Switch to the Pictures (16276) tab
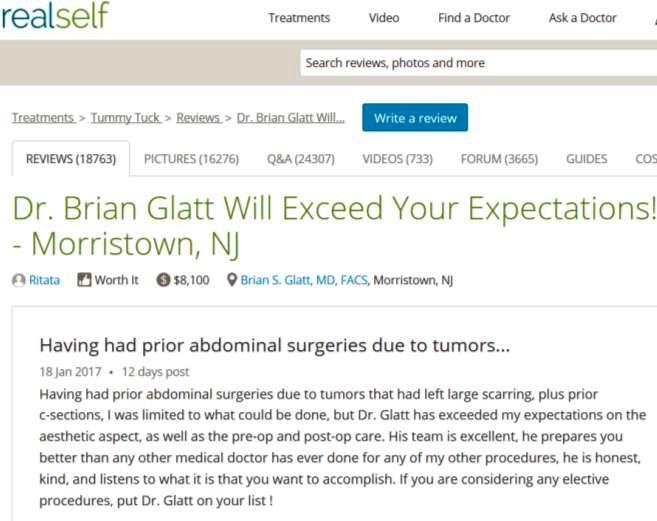Viewport: 657px width, 521px height. (191, 159)
